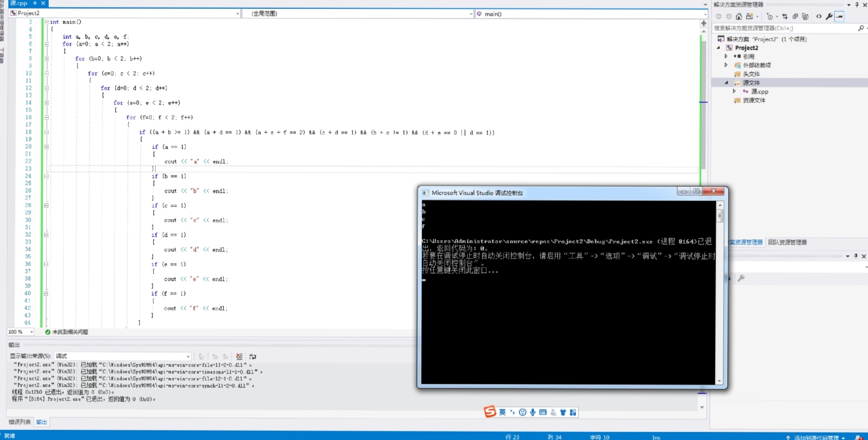
Task: Open the Project2 scope dropdown
Action: (238, 14)
